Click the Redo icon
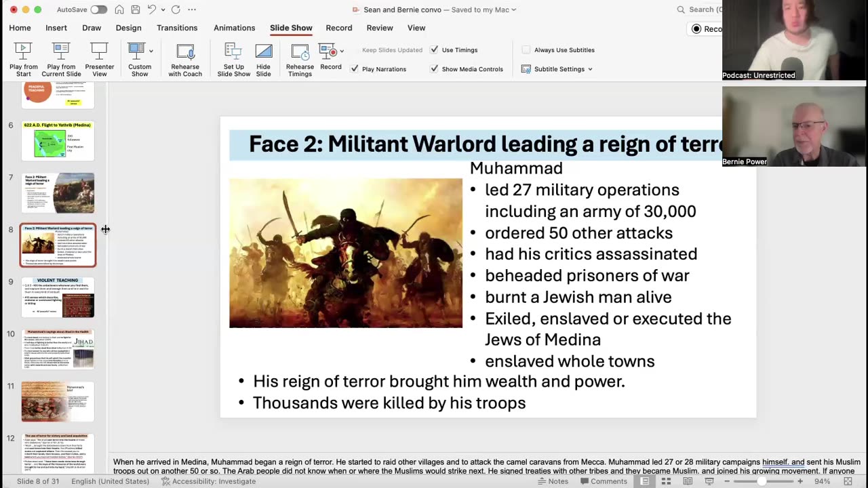This screenshot has height=488, width=868. pyautogui.click(x=176, y=9)
